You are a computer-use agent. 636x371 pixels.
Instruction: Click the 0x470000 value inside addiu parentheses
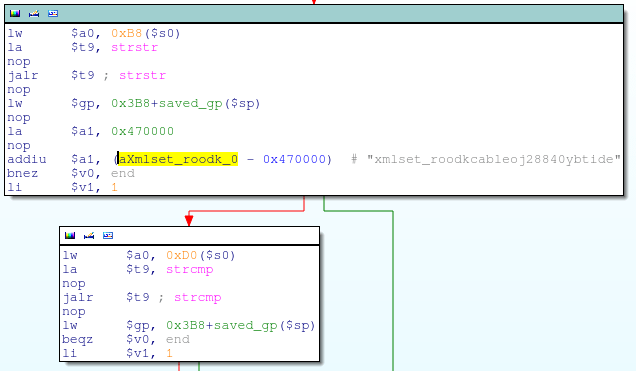pos(294,159)
